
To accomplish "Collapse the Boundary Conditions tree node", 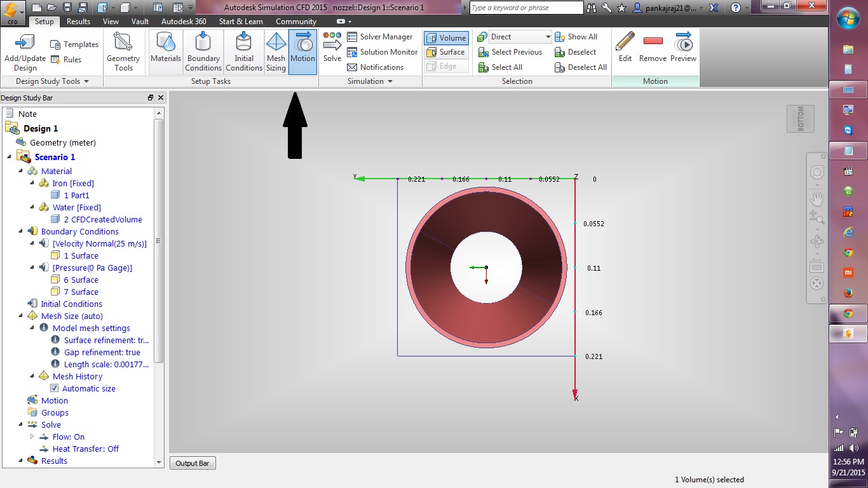I will click(x=21, y=231).
